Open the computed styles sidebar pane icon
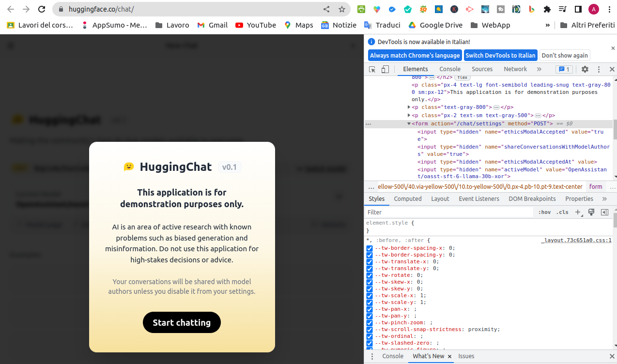Image resolution: width=617 pixels, height=364 pixels. coord(604,212)
